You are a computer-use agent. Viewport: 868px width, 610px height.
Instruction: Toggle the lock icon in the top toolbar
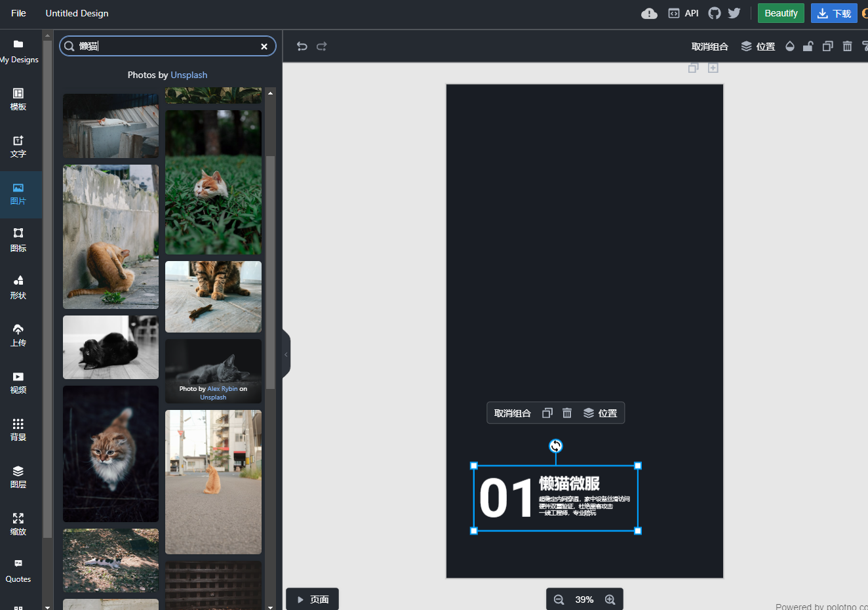[808, 46]
